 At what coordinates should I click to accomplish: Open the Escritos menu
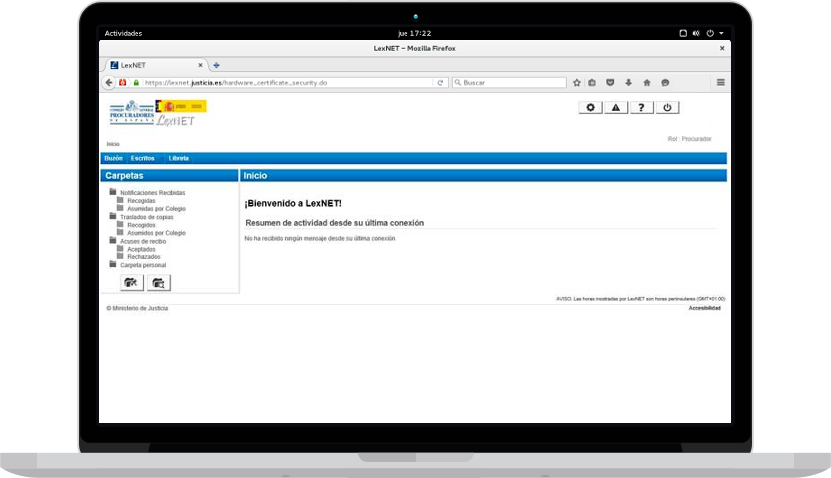[x=142, y=158]
